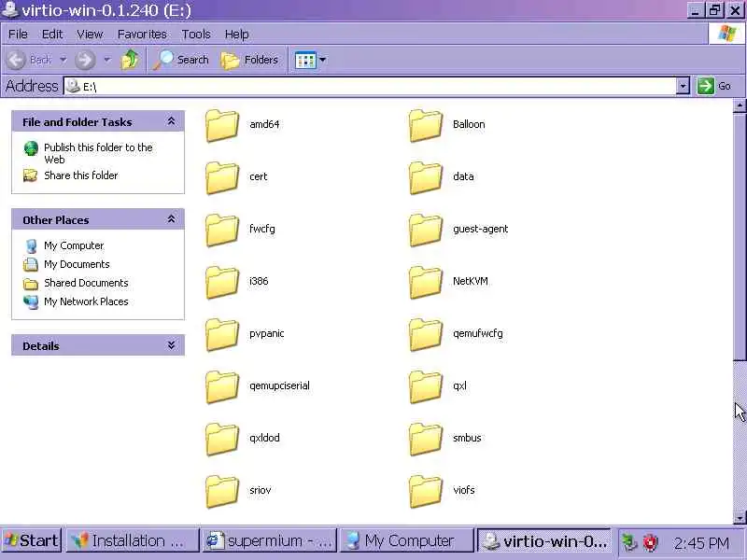Open the Help menu
The width and height of the screenshot is (747, 560).
[x=237, y=35]
